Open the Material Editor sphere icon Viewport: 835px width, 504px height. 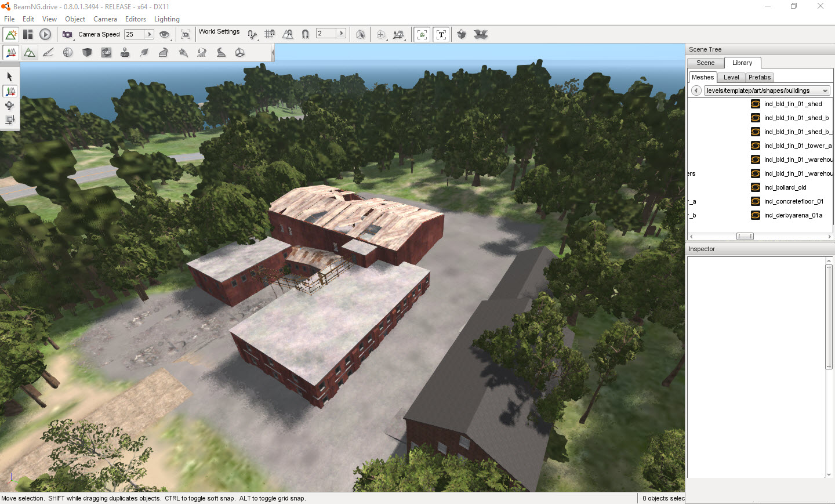pyautogui.click(x=68, y=53)
